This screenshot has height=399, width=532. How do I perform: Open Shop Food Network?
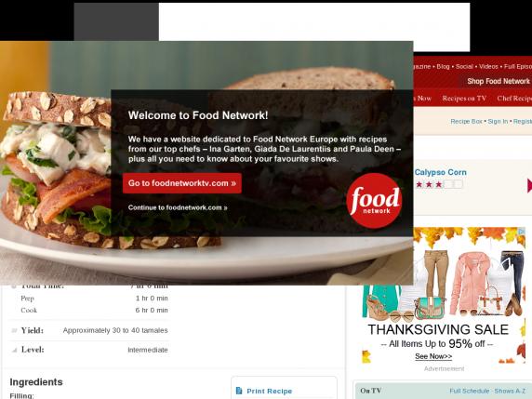pyautogui.click(x=499, y=82)
